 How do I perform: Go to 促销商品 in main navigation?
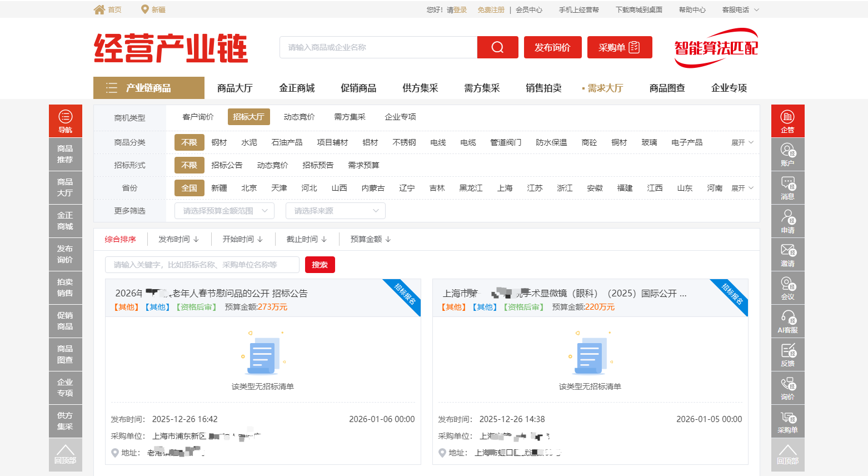tap(358, 88)
